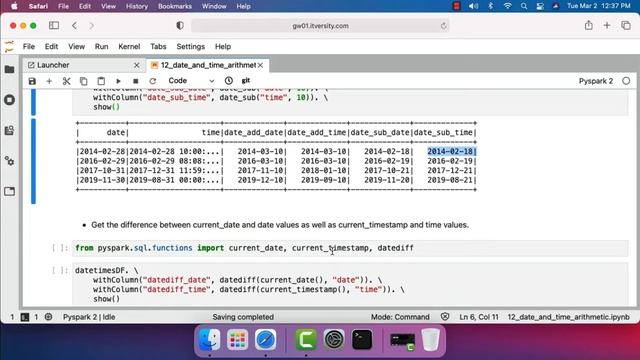Open the commands palette sidebar icon

[x=9, y=131]
